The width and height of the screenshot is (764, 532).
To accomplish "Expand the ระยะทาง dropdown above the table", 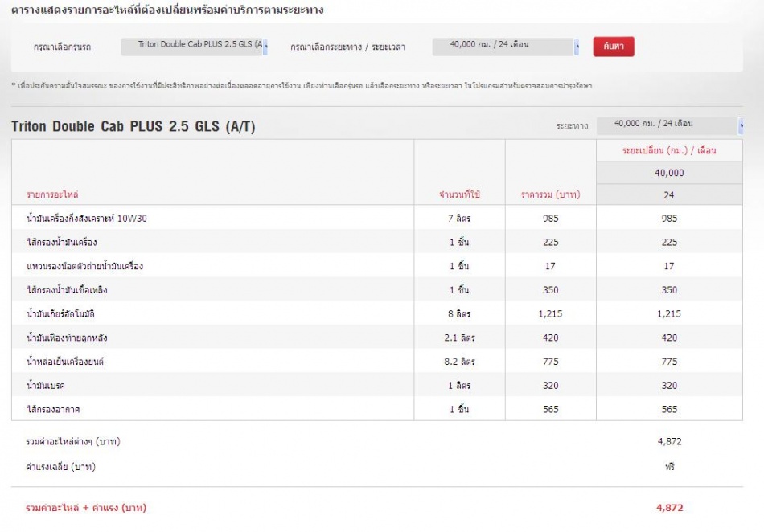I will pos(669,125).
